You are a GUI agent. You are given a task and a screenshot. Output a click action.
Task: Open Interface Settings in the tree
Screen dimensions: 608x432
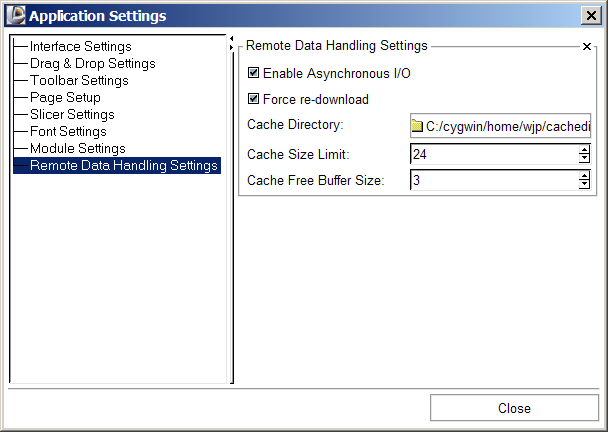click(x=80, y=47)
